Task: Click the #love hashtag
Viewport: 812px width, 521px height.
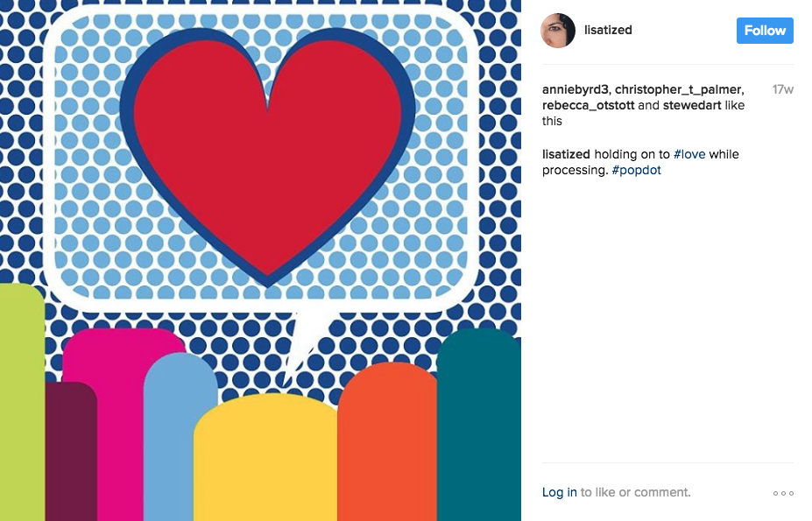Action: click(x=689, y=154)
